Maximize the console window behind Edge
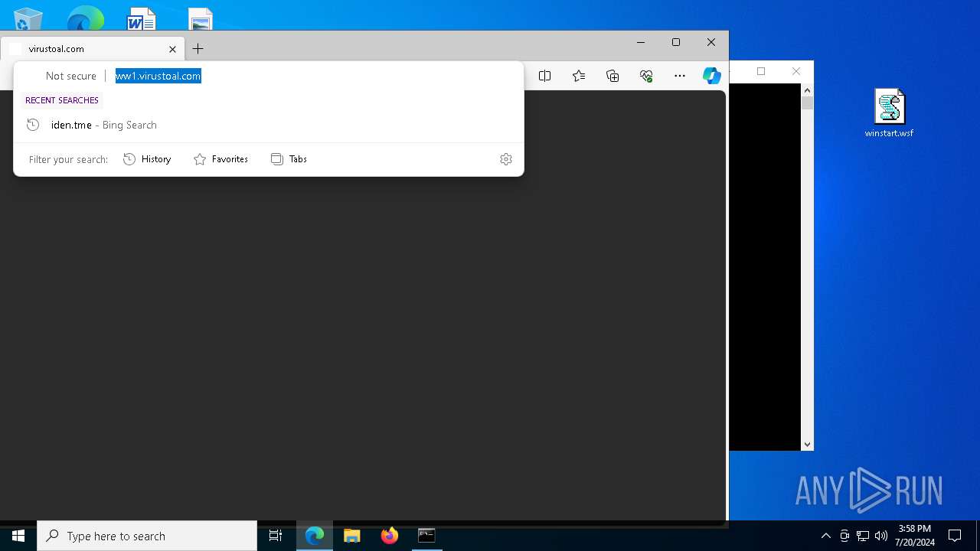Screen dimensions: 980x551 point(761,71)
